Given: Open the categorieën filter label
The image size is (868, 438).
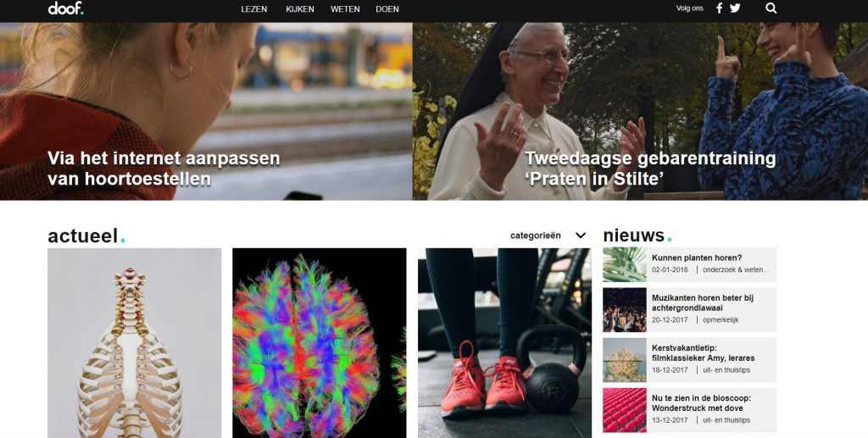Looking at the screenshot, I should [536, 236].
